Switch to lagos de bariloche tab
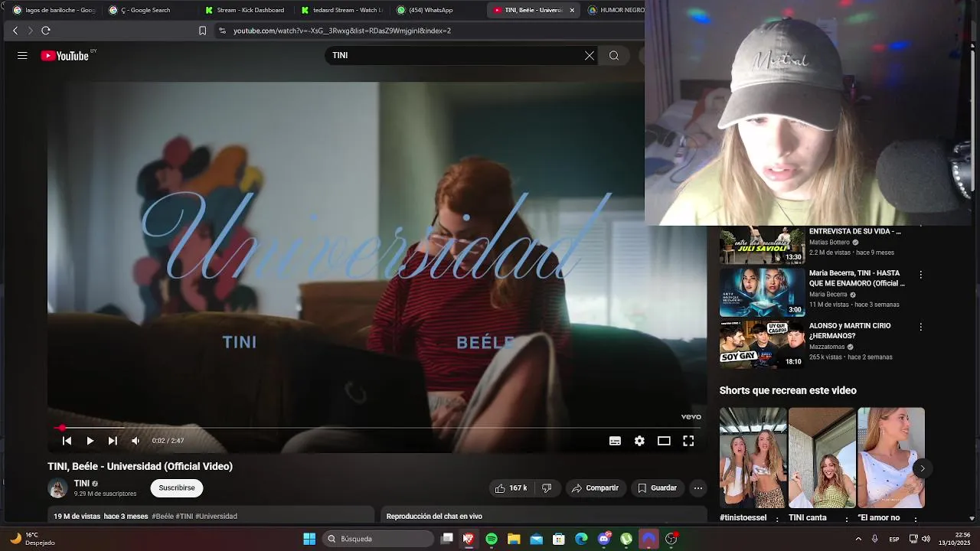The image size is (980, 551). [54, 10]
